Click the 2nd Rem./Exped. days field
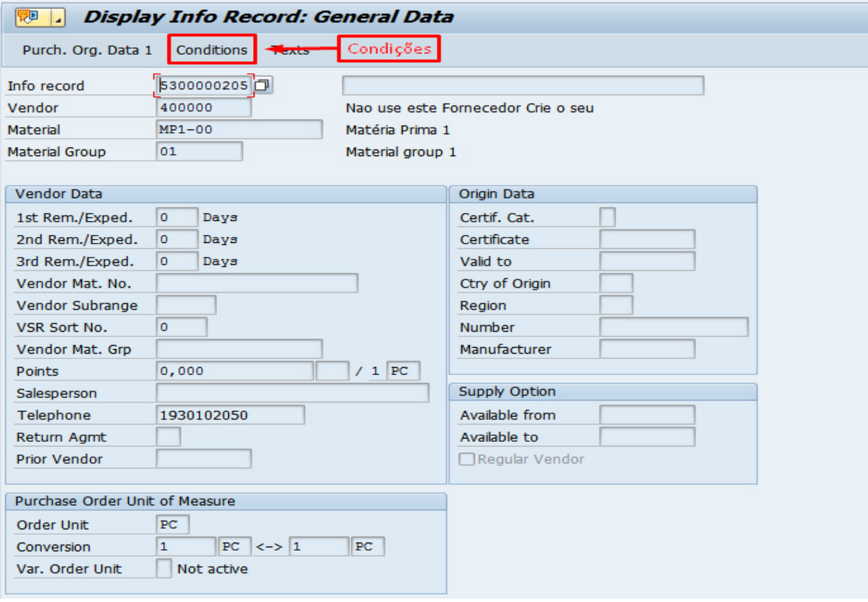This screenshot has height=602, width=868. pyautogui.click(x=177, y=240)
